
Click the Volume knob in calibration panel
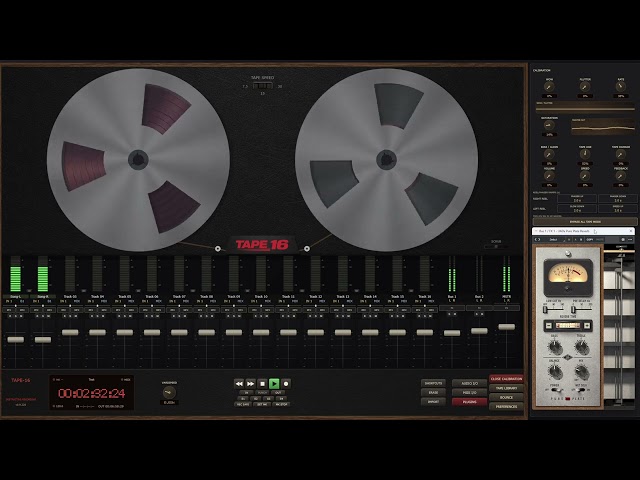549,176
